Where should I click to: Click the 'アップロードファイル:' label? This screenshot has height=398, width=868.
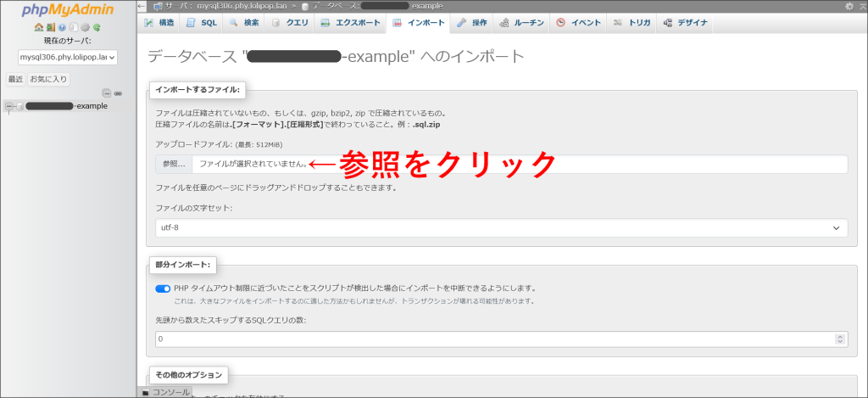tap(194, 144)
